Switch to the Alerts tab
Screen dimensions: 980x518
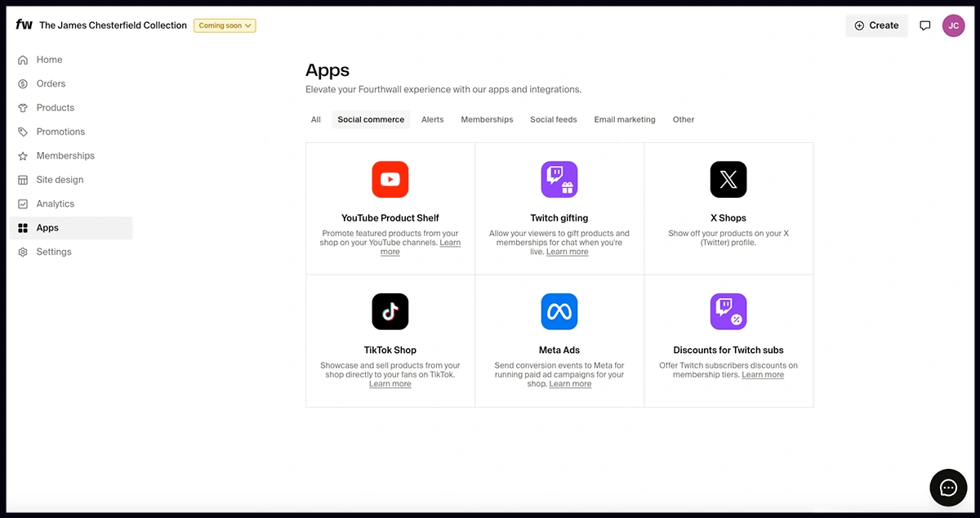[x=432, y=119]
